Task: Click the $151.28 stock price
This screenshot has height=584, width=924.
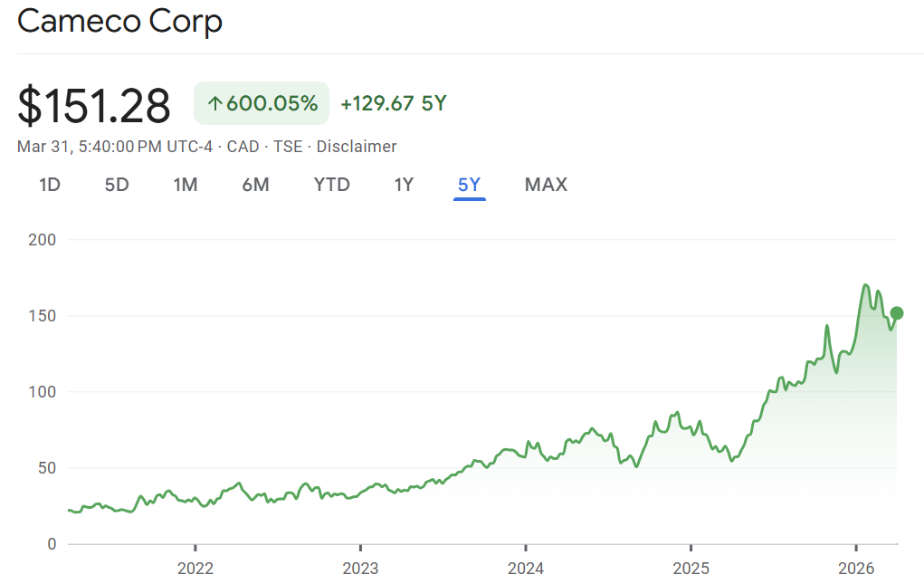Action: click(94, 106)
